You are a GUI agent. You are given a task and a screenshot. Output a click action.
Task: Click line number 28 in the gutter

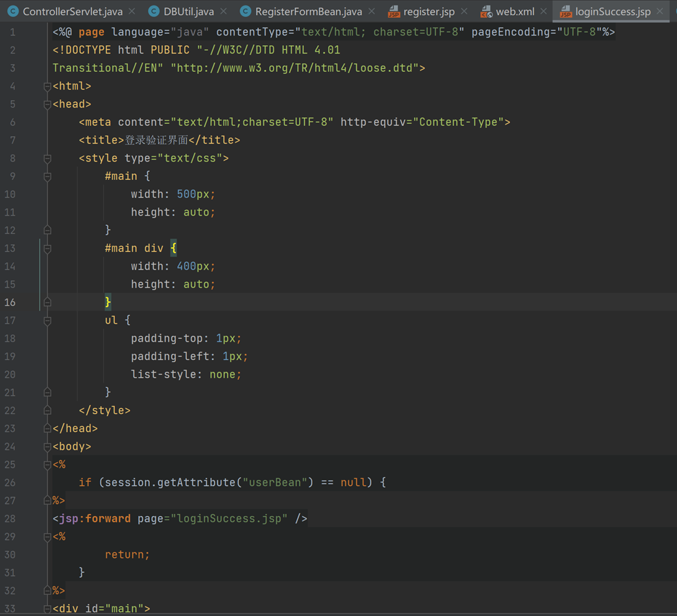point(10,518)
